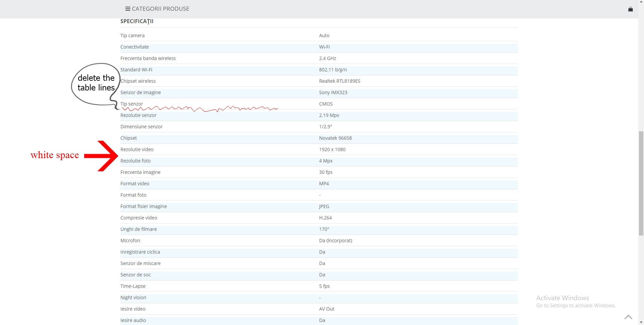Click the 'Rezolutie foto' label
Viewport: 644px width, 325px height.
point(136,161)
